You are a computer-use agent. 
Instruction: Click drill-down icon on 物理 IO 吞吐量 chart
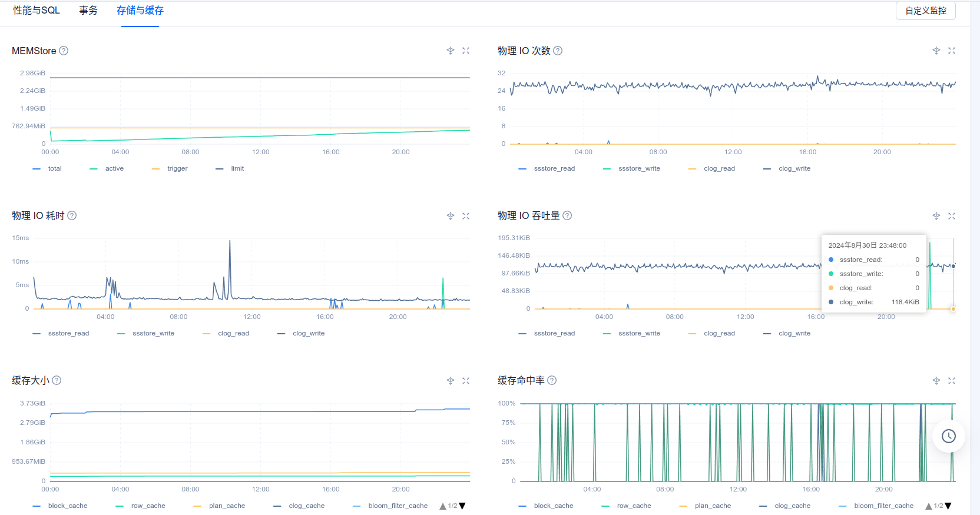click(x=936, y=216)
